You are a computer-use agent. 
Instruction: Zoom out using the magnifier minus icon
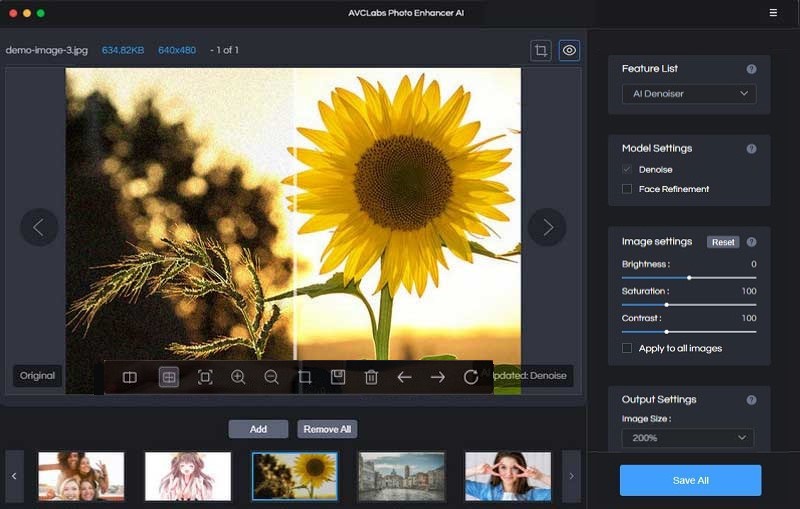[x=271, y=377]
